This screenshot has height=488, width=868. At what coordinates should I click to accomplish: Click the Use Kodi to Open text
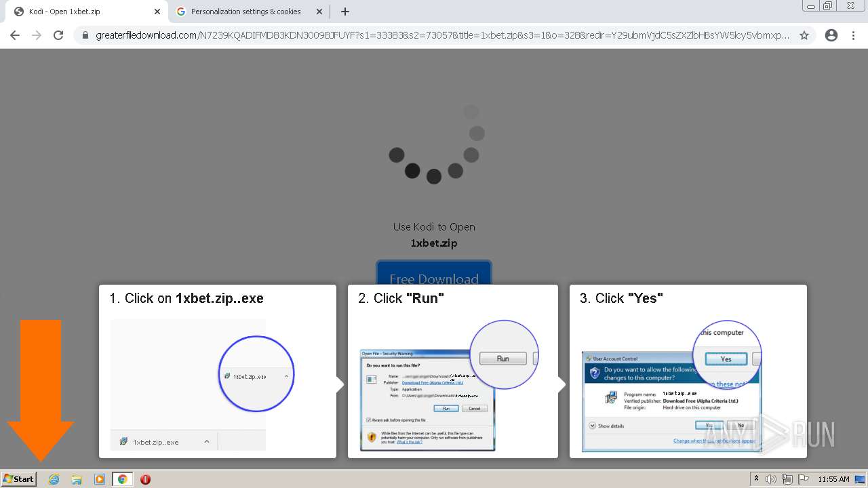pos(434,227)
